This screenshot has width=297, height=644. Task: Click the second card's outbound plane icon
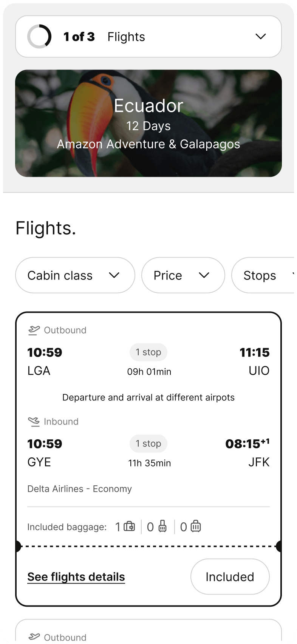click(34, 637)
